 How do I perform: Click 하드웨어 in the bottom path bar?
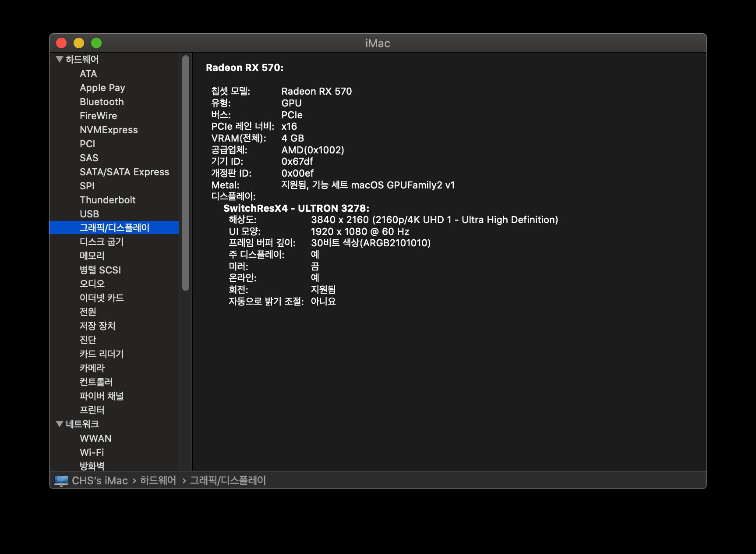point(158,480)
